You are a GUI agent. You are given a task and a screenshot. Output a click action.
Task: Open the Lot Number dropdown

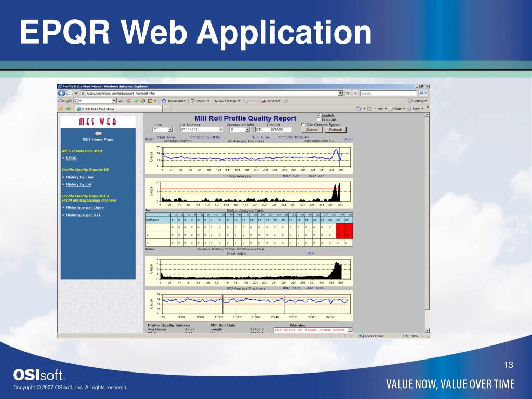tap(221, 129)
